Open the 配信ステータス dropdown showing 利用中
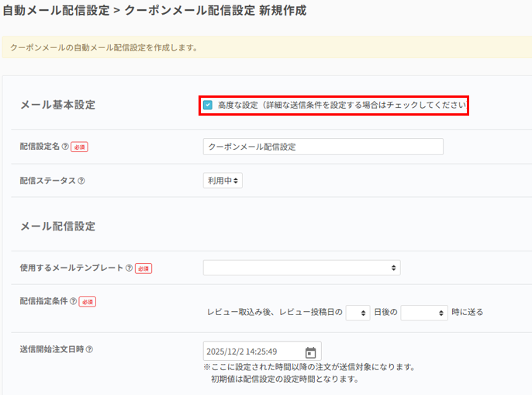This screenshot has height=395, width=532. 223,180
